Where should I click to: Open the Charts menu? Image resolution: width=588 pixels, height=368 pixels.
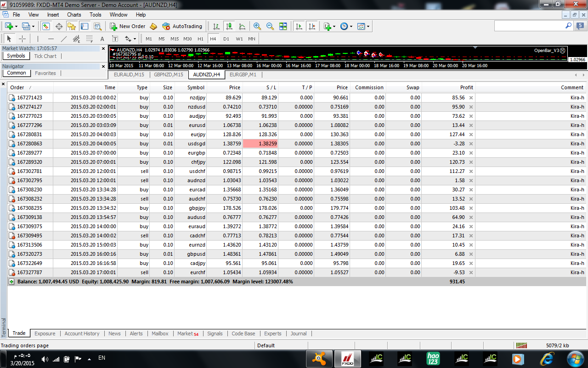pos(74,15)
